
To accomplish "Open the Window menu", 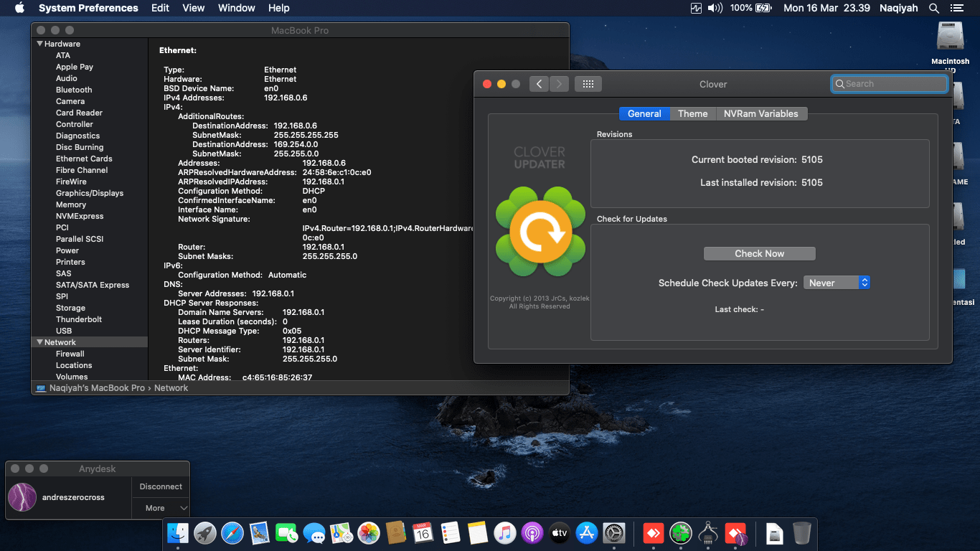I will 236,8.
